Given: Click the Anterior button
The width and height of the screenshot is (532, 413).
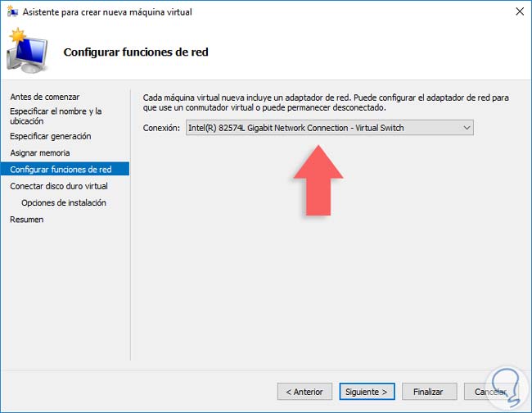Looking at the screenshot, I should (304, 391).
